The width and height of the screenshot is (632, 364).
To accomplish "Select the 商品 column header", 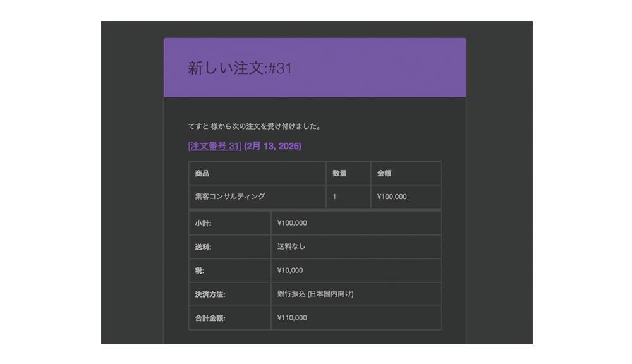I will pos(202,173).
